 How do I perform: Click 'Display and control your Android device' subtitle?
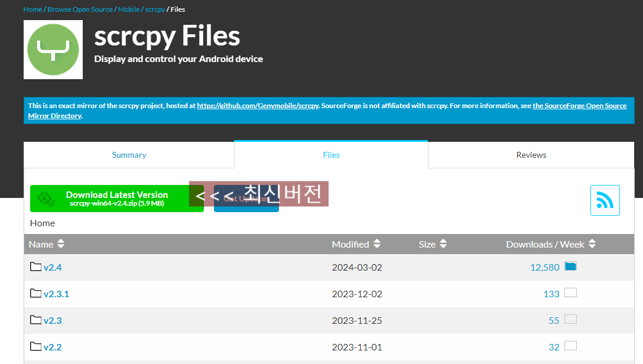pos(178,59)
